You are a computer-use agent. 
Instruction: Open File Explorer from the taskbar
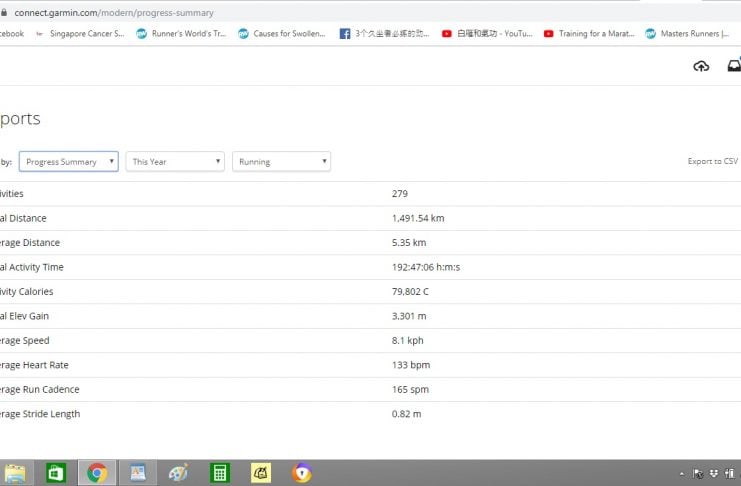15,473
